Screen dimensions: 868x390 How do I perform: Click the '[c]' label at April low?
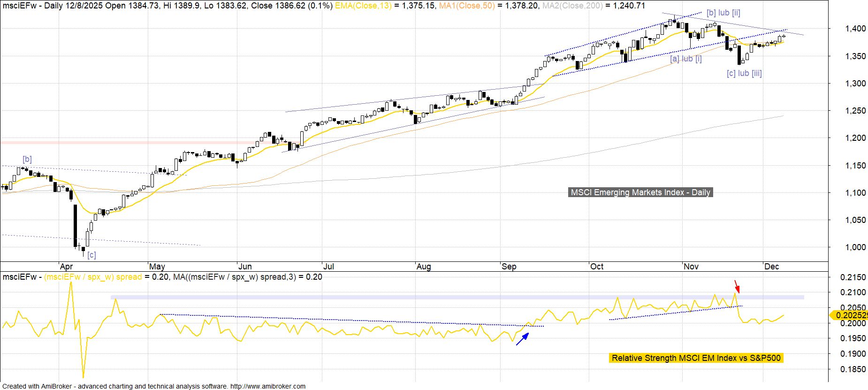click(x=91, y=255)
